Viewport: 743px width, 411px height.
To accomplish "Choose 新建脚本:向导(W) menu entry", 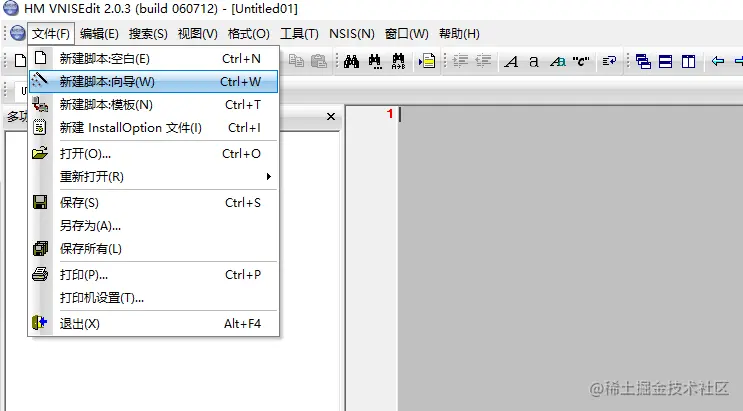I will 154,82.
